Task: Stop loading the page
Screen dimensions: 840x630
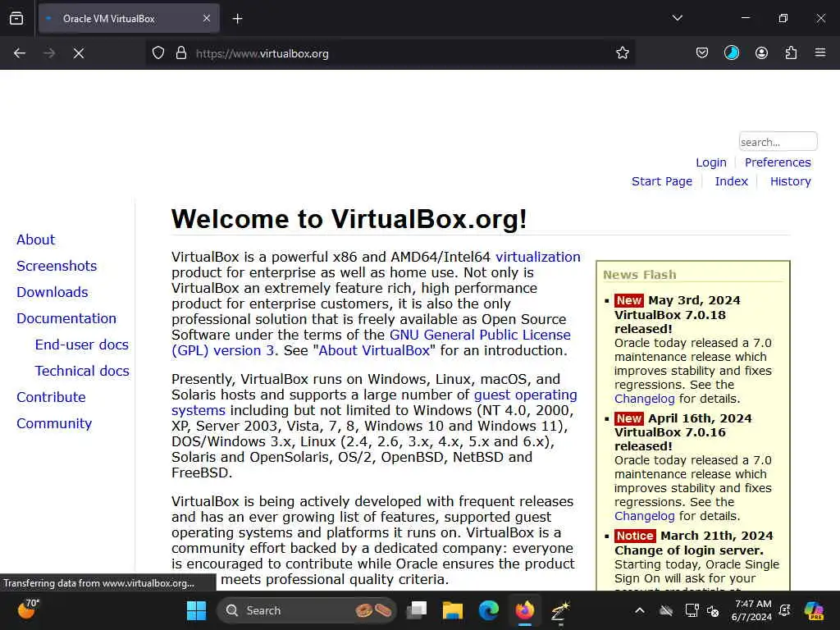Action: click(x=79, y=53)
